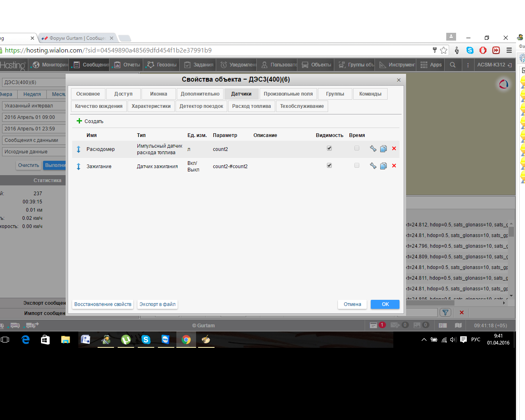Screen dimensions: 525x420
Task: Open Google Chrome from the Windows taskbar
Action: click(x=186, y=340)
